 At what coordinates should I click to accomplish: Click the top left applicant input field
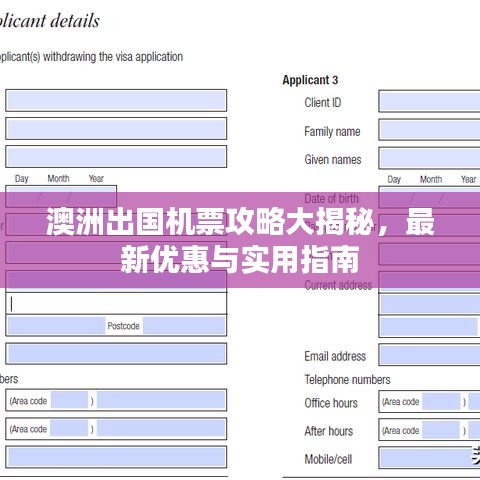[x=116, y=100]
